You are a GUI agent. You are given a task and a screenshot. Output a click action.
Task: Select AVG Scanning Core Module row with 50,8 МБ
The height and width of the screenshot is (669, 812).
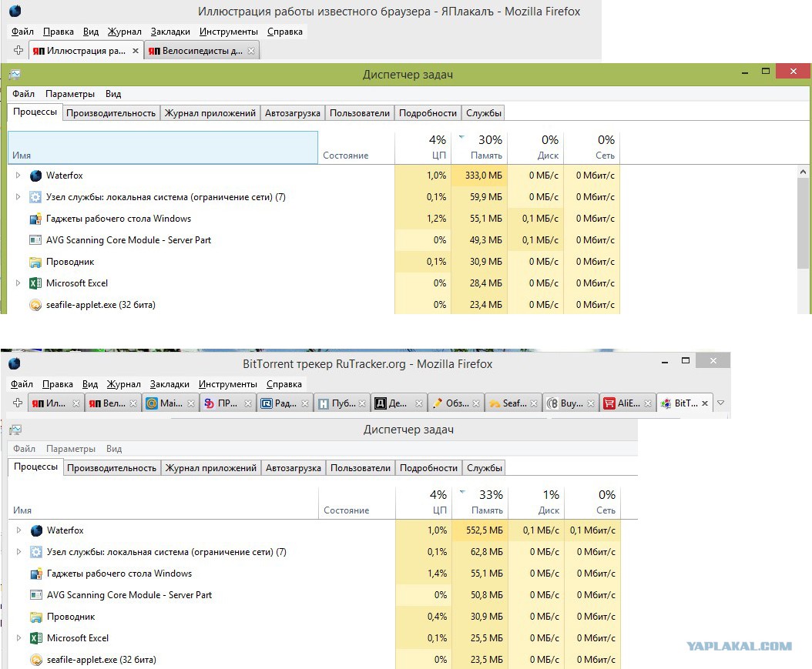point(314,595)
